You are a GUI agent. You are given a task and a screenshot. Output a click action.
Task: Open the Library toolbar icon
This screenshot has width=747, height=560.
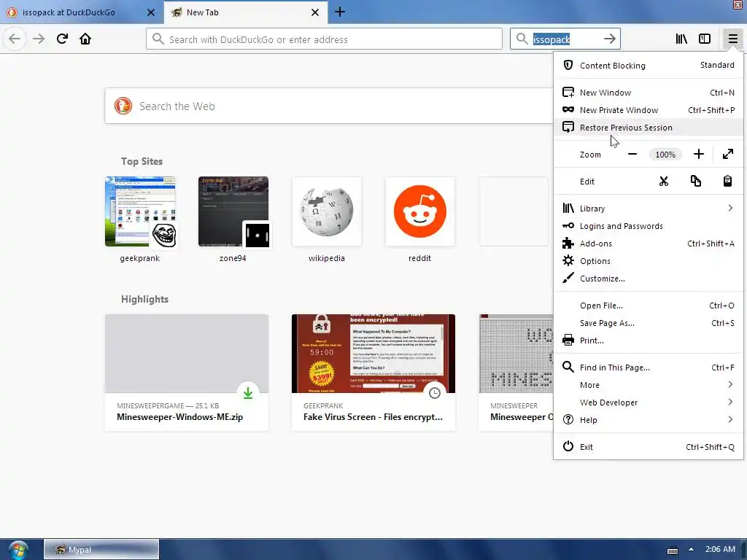(681, 39)
